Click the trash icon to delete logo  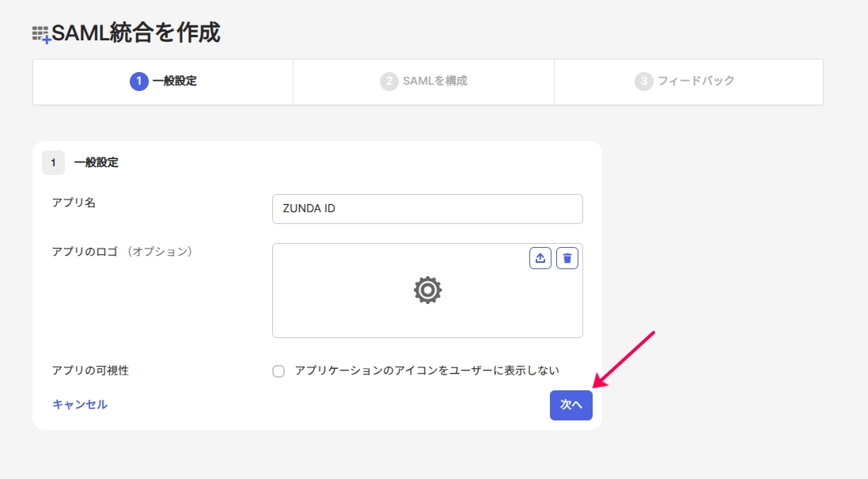(x=567, y=258)
